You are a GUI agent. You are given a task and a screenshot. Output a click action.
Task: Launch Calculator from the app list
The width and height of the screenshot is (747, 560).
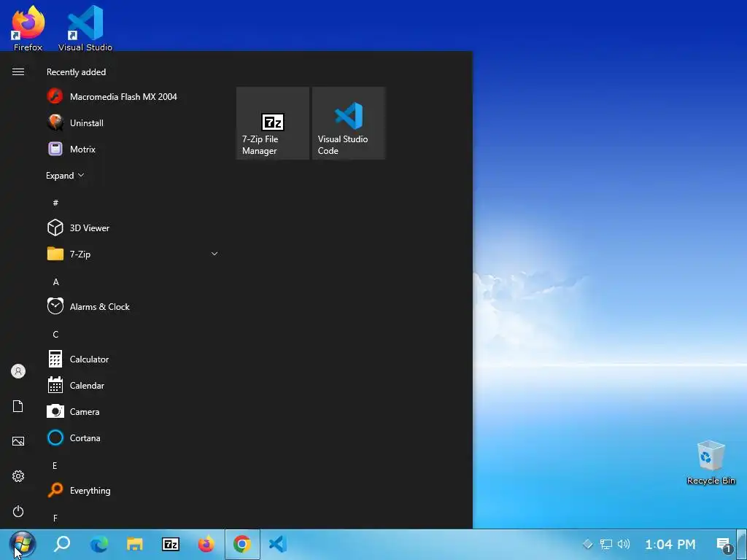[133, 359]
